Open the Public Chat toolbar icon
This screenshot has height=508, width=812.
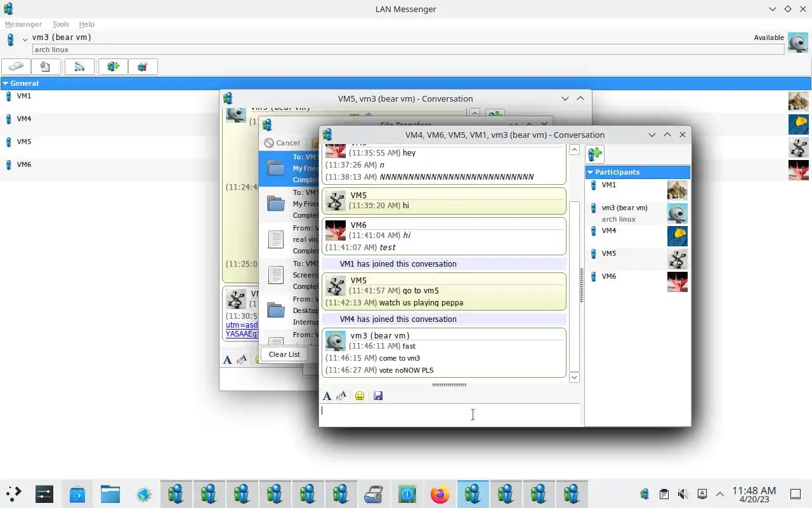(143, 66)
